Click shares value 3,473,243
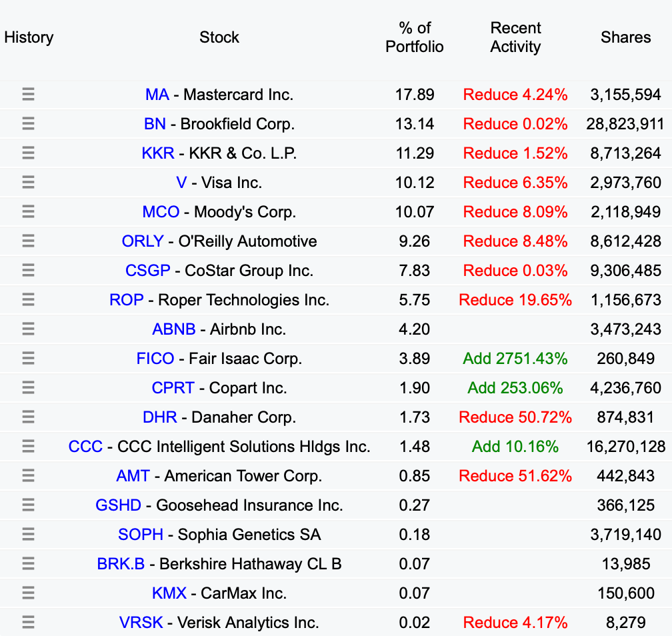This screenshot has height=636, width=672. point(626,329)
